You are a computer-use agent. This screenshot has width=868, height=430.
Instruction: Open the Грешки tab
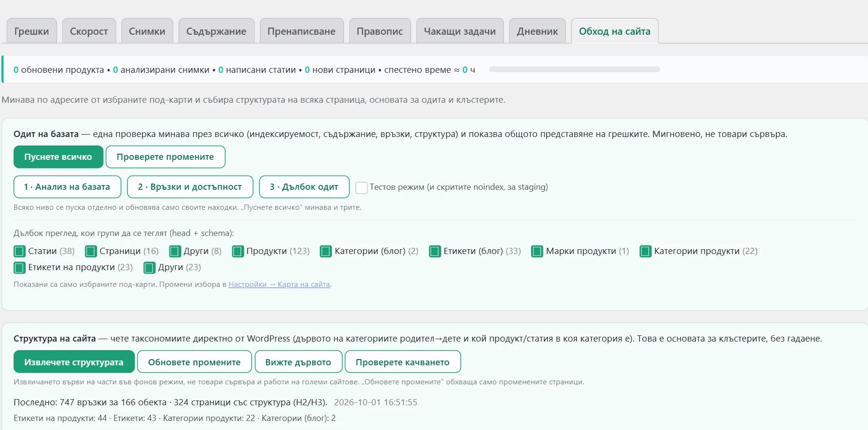[x=31, y=31]
